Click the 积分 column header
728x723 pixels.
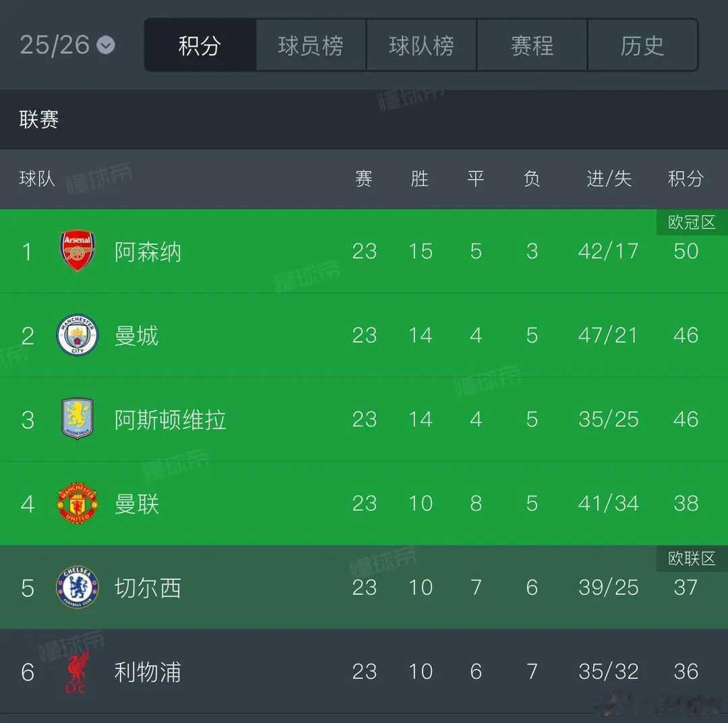pyautogui.click(x=686, y=179)
